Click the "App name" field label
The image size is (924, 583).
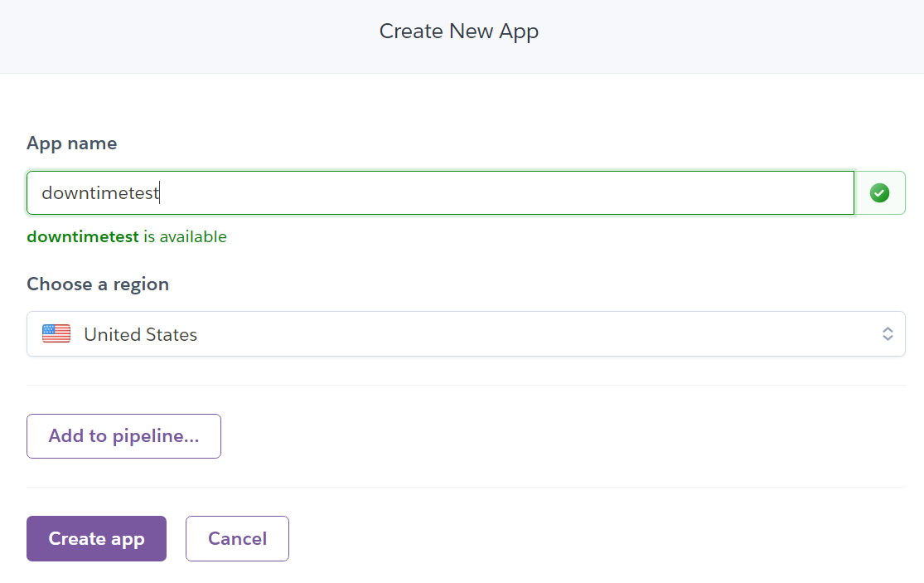click(x=71, y=143)
